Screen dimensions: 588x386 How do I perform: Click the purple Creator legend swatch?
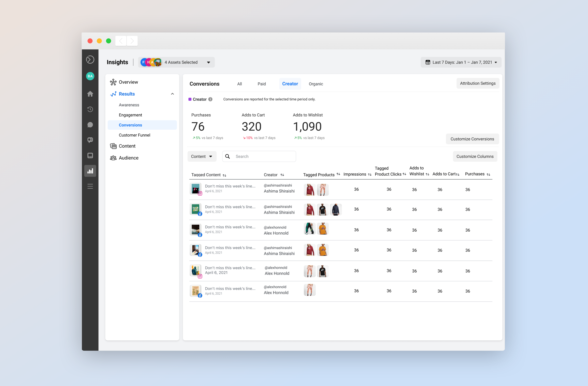pyautogui.click(x=190, y=99)
